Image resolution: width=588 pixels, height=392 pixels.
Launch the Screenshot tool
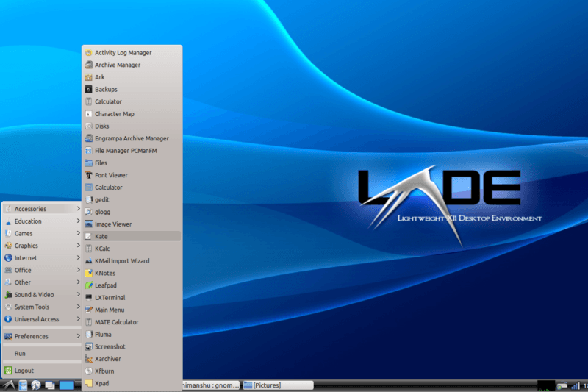click(x=132, y=347)
